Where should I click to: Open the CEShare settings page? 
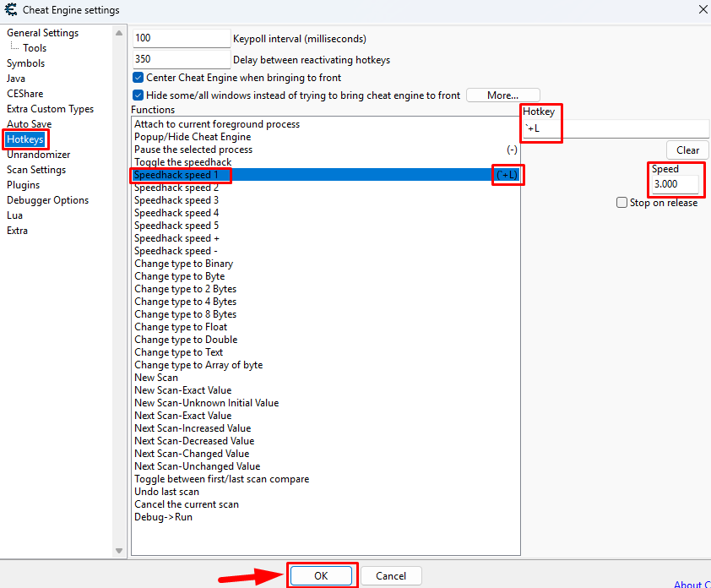25,94
